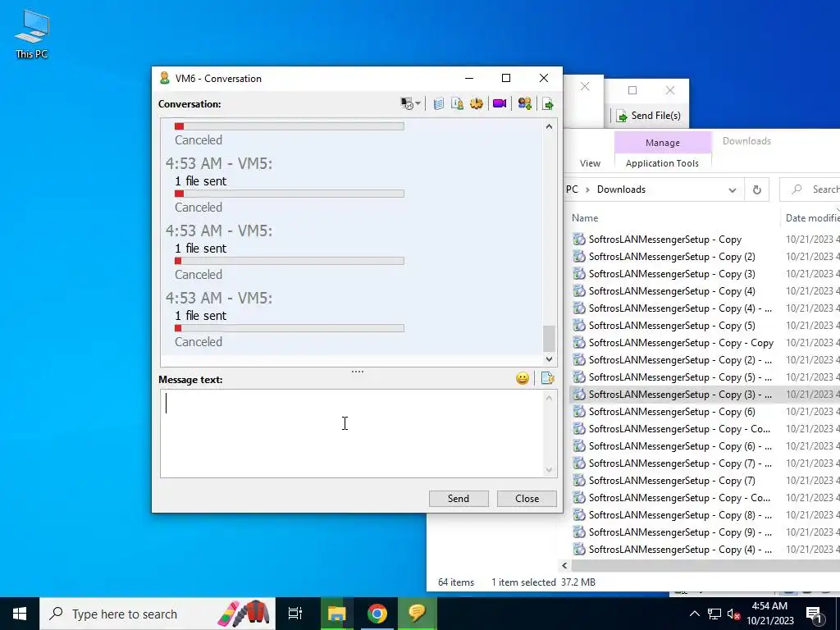Select file 'SoftrosLANMessengerSetup - Copy - Copy'
The height and width of the screenshot is (630, 840).
pyautogui.click(x=681, y=342)
